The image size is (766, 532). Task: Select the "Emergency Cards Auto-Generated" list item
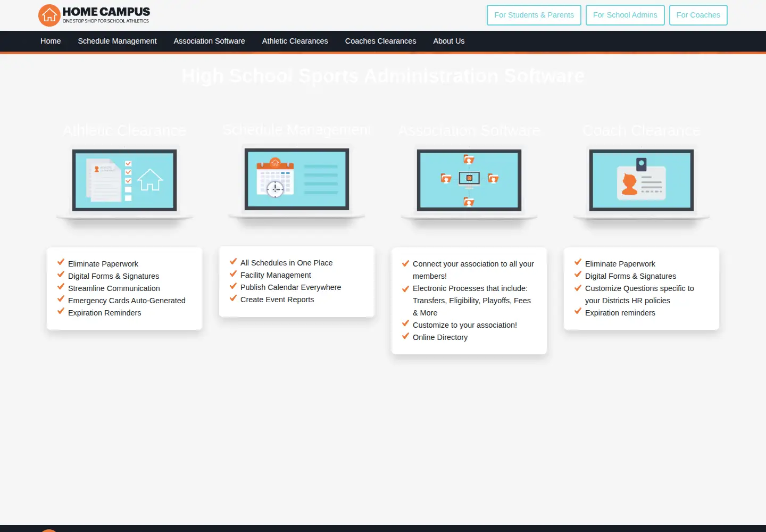coord(127,301)
